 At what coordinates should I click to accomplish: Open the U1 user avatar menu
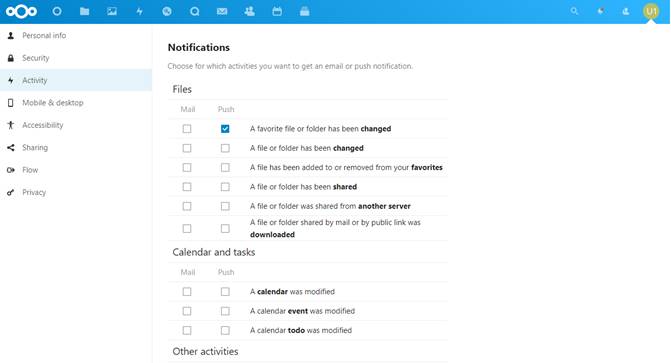tap(651, 12)
